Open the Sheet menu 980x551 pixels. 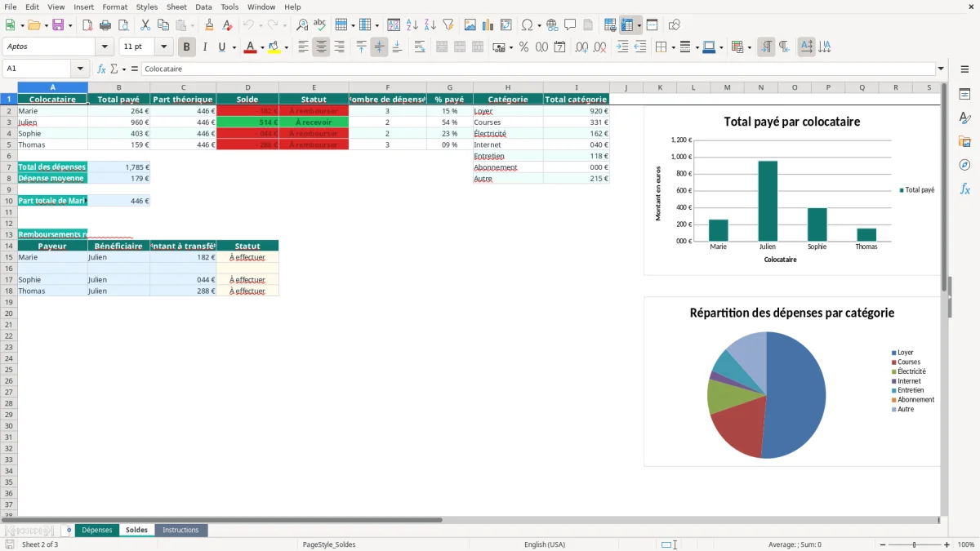point(176,7)
